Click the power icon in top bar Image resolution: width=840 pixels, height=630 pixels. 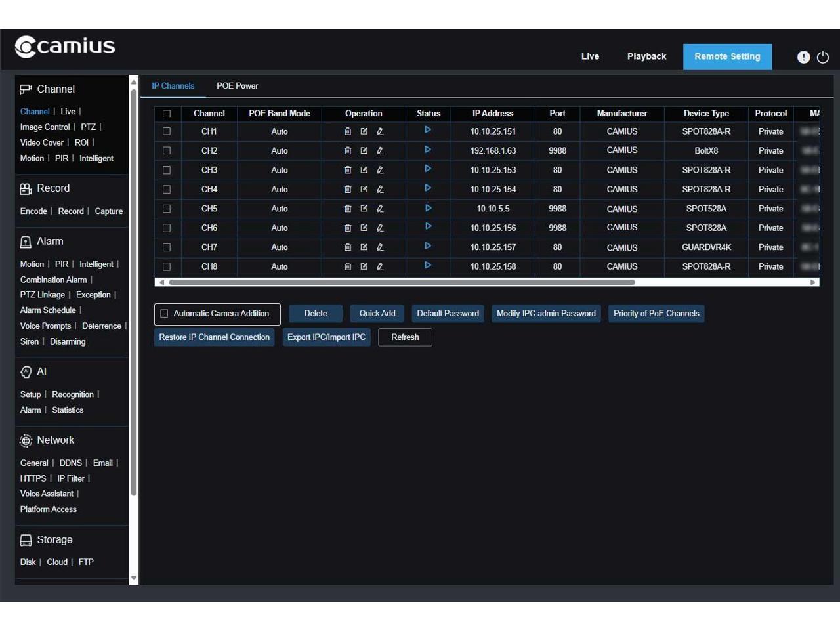click(x=823, y=57)
